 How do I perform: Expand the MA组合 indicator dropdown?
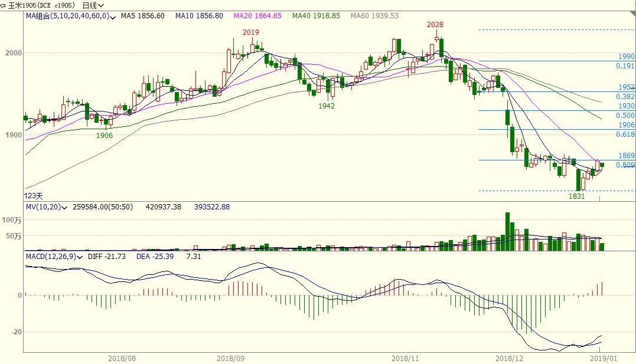[x=113, y=16]
